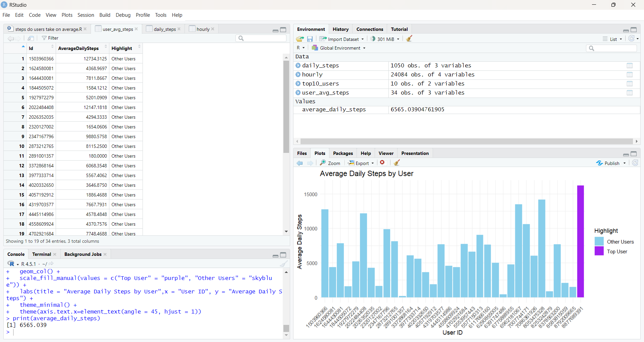Open the Viewer tab
Image resolution: width=644 pixels, height=342 pixels.
coord(386,153)
